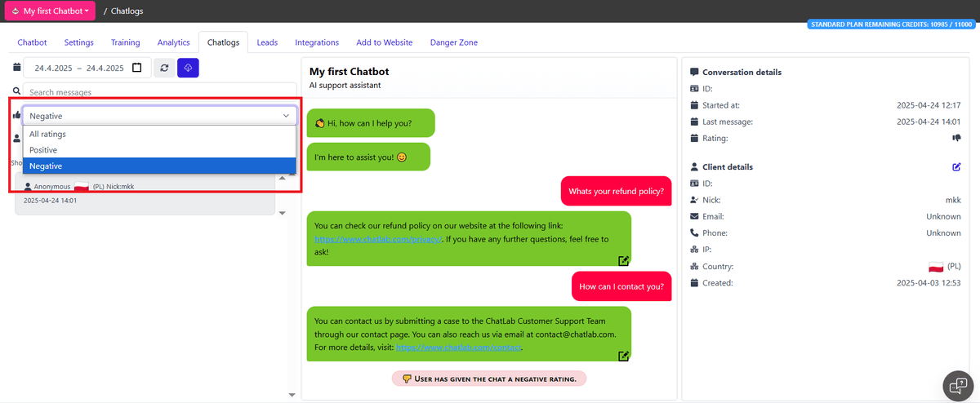
Task: Open the chatlab.com privacy link
Action: [x=378, y=239]
